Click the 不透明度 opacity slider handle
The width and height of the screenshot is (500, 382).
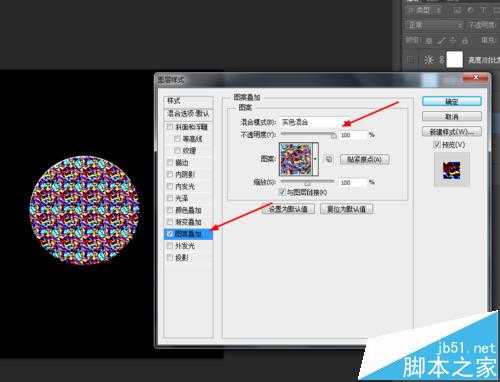pyautogui.click(x=334, y=135)
